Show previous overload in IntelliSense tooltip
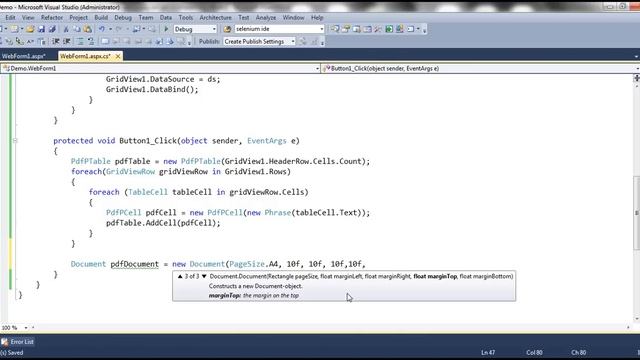The image size is (640, 360). pyautogui.click(x=180, y=276)
